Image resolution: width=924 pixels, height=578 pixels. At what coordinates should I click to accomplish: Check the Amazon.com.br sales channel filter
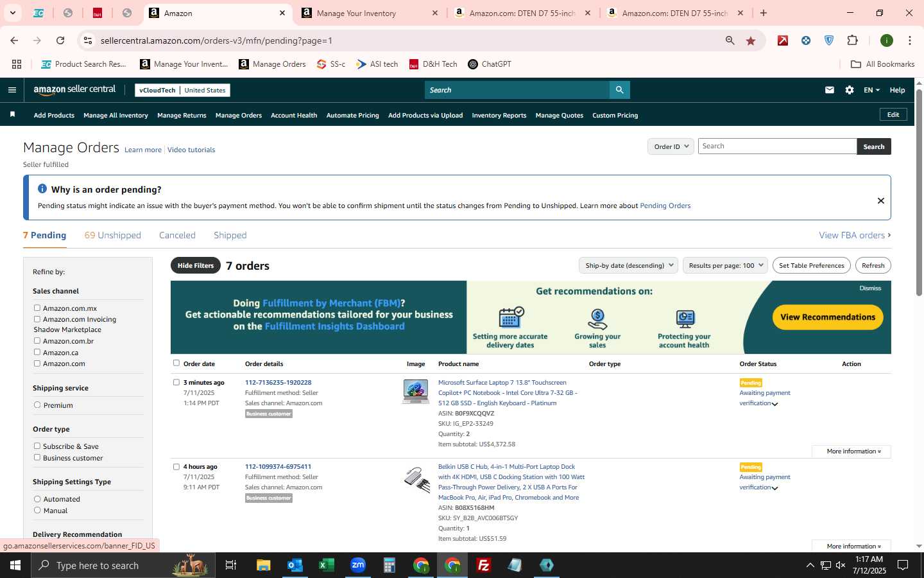[x=37, y=340]
